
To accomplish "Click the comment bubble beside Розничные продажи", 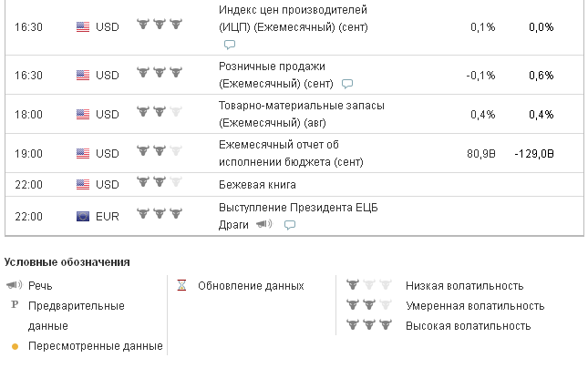I will [x=346, y=84].
